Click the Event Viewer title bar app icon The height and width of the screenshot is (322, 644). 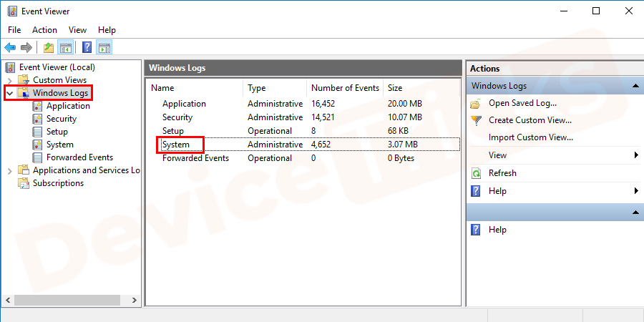pyautogui.click(x=12, y=11)
